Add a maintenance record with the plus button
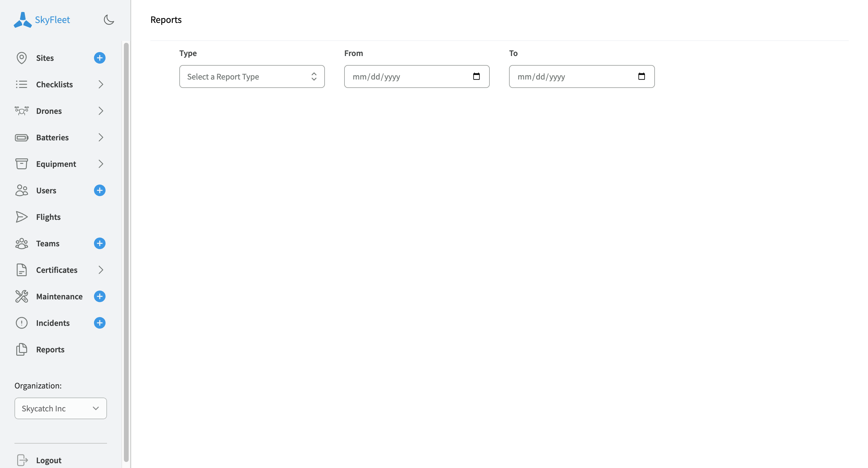This screenshot has width=868, height=468. pyautogui.click(x=99, y=296)
